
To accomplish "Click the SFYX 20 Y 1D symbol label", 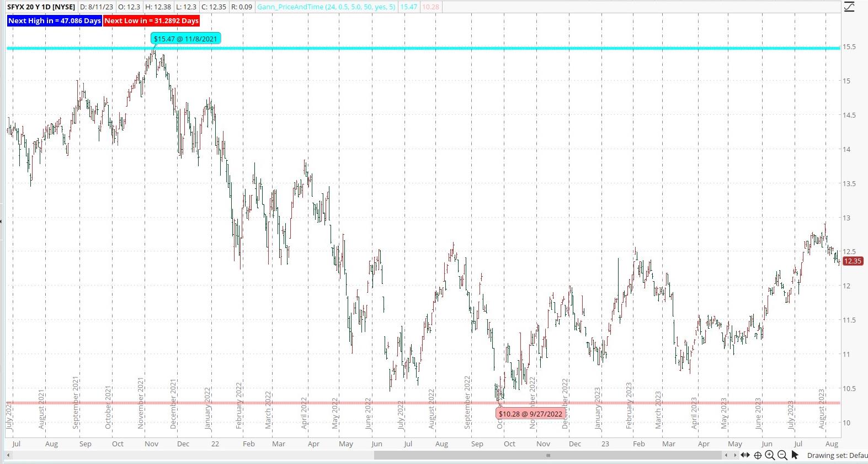I will click(x=41, y=7).
